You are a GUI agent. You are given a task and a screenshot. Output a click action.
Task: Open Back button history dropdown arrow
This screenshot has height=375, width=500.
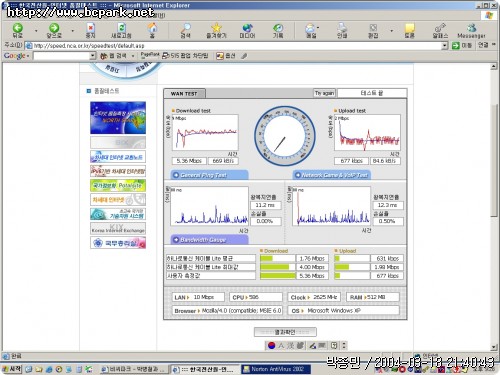pyautogui.click(x=36, y=31)
